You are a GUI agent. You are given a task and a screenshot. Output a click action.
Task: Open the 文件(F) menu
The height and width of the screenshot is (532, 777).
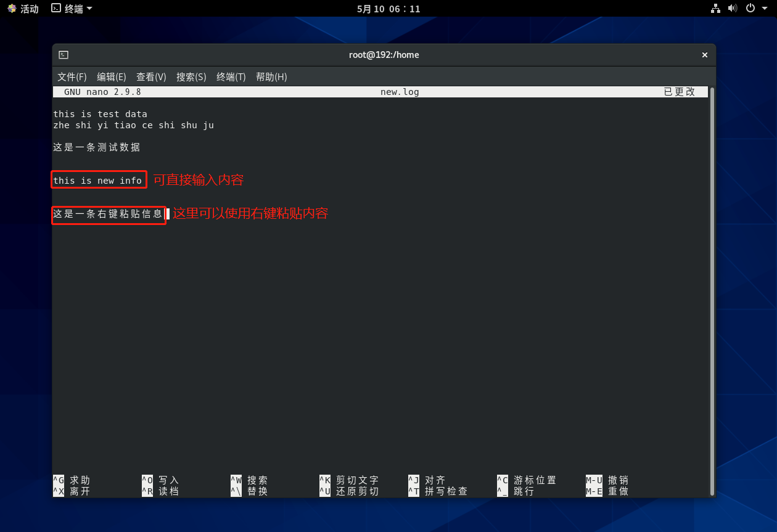(x=72, y=77)
